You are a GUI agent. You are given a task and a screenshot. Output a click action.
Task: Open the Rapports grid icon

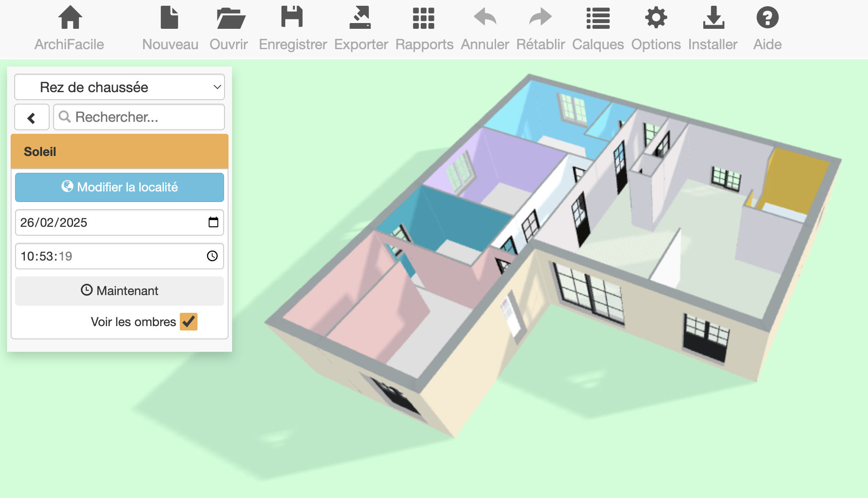pyautogui.click(x=424, y=18)
